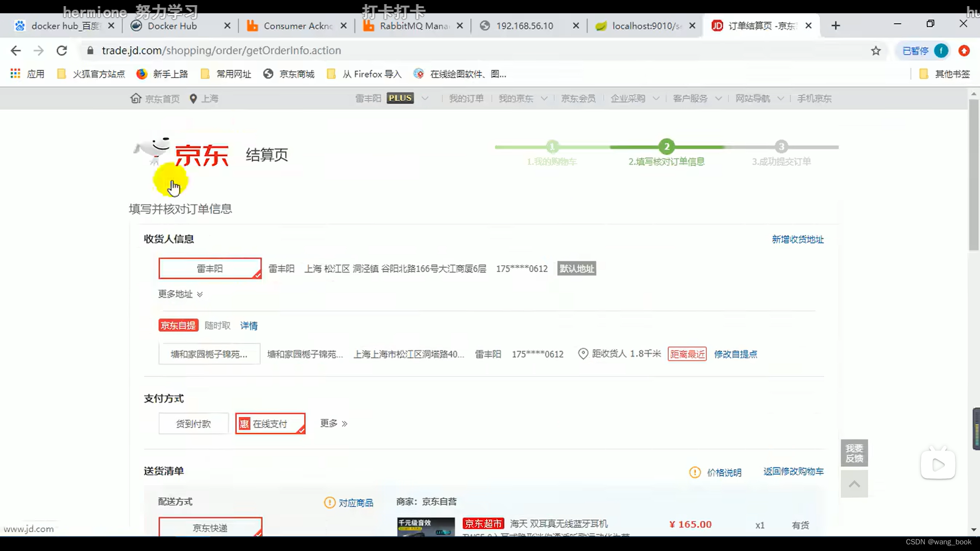The width and height of the screenshot is (980, 551).
Task: Click the Firefox 新手上路 bookmark
Action: click(162, 74)
